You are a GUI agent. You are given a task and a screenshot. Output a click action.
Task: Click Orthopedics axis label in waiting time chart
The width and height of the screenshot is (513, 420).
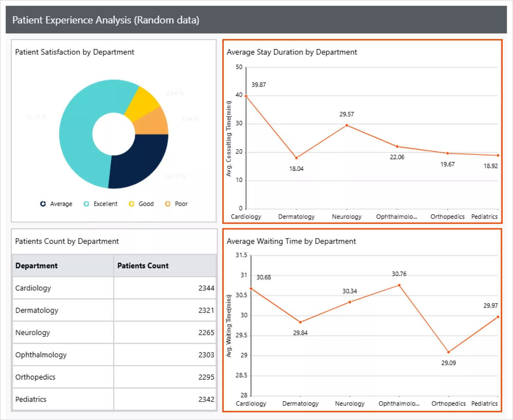tap(448, 403)
